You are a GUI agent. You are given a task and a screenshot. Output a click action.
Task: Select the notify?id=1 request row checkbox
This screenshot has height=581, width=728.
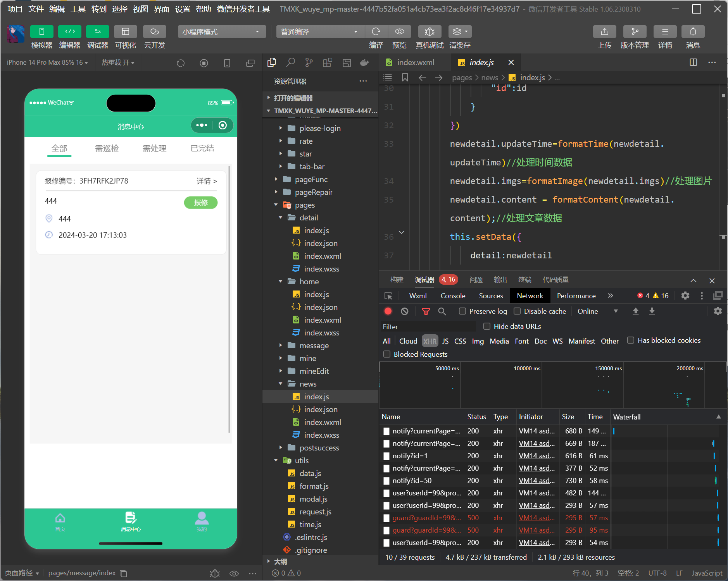tap(386, 456)
